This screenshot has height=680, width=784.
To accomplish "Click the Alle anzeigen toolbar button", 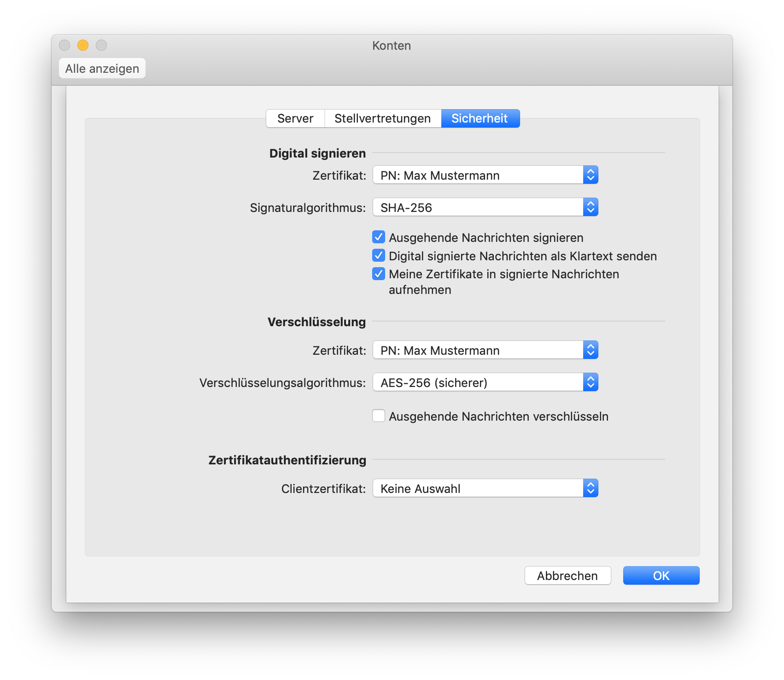I will 102,69.
